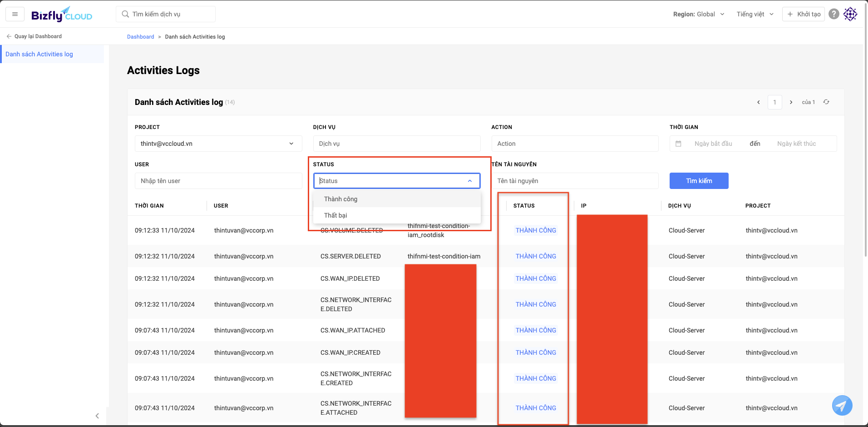Collapse the left sidebar chevron
Image resolution: width=868 pixels, height=427 pixels.
click(97, 416)
